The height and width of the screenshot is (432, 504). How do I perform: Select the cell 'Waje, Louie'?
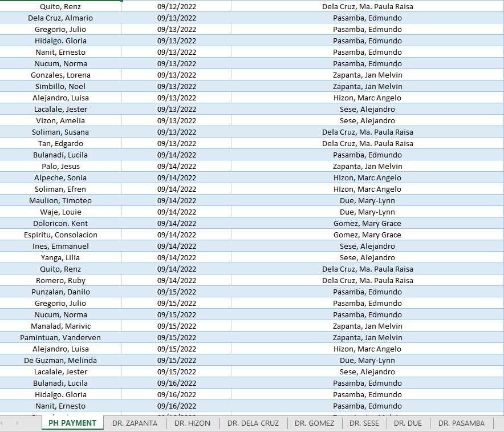pyautogui.click(x=60, y=212)
